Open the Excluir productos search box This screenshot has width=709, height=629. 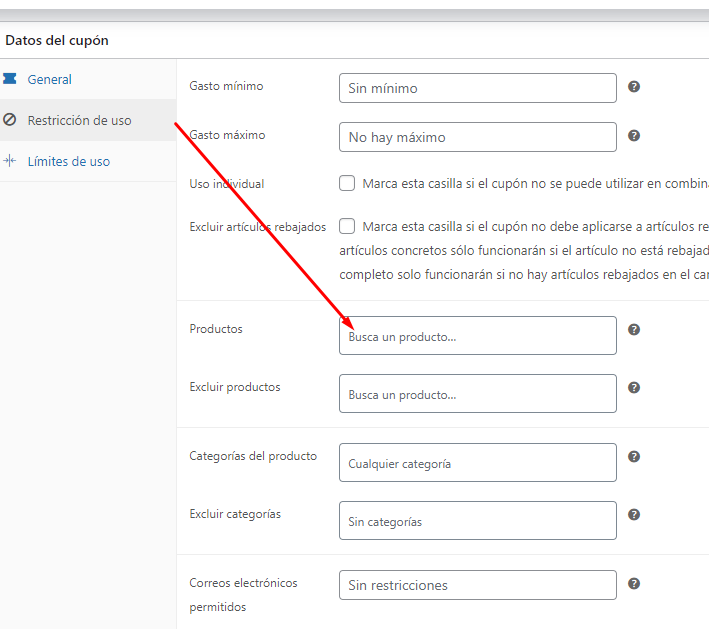pos(477,394)
